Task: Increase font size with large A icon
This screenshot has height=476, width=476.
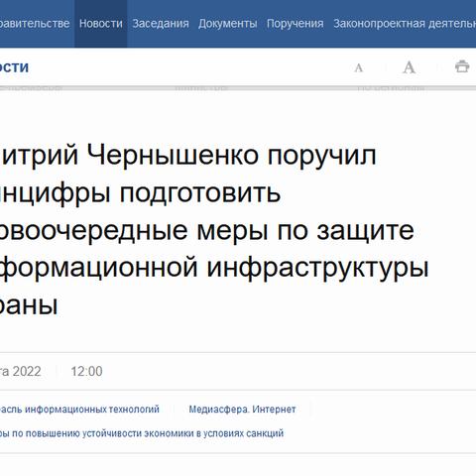Action: point(409,67)
